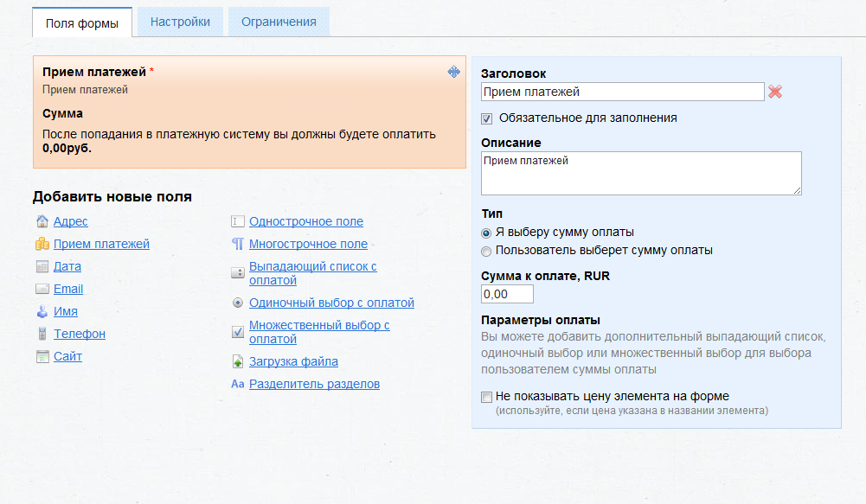
Task: Open the Ограничения tab
Action: [279, 22]
